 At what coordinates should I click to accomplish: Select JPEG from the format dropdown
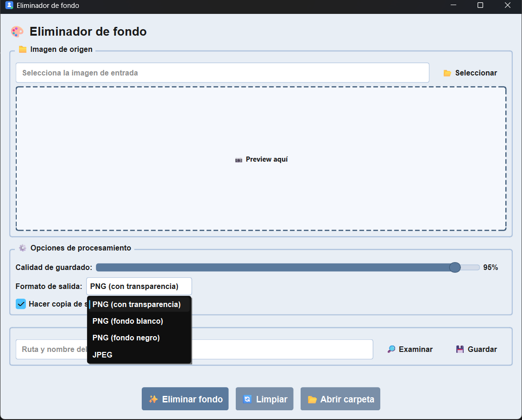tap(102, 355)
